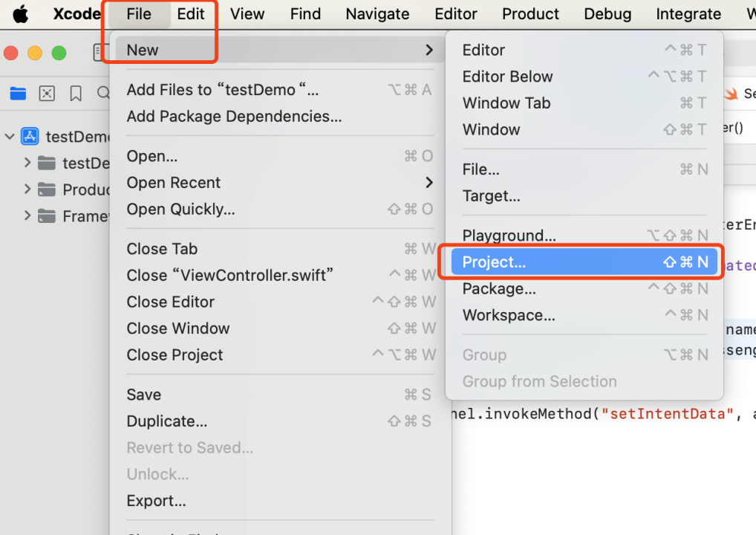Select New Playground…

584,236
